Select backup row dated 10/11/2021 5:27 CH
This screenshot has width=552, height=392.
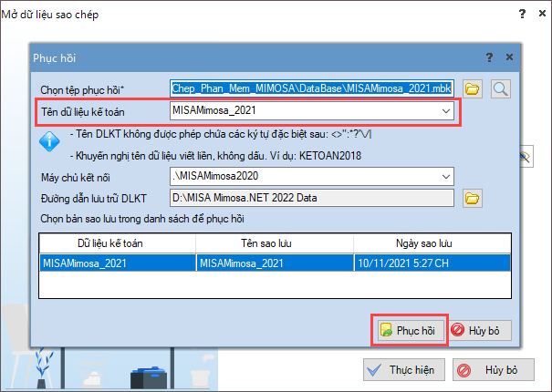275,263
